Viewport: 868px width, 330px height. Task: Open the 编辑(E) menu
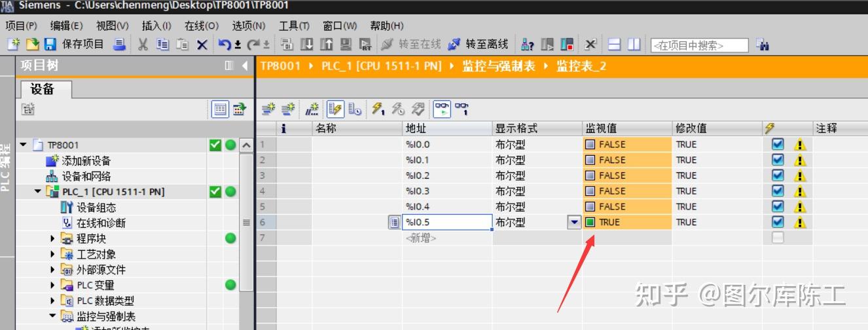[x=66, y=26]
